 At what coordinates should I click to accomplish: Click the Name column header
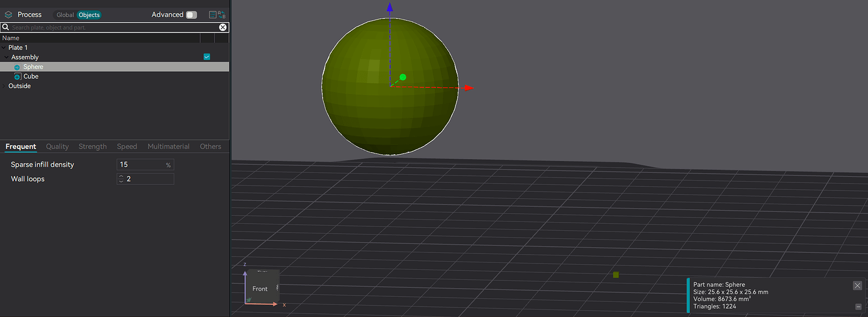coord(11,38)
